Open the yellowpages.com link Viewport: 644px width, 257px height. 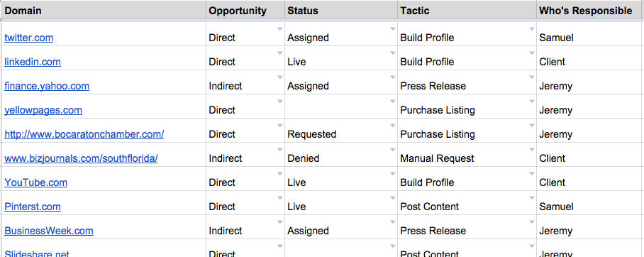(x=43, y=110)
